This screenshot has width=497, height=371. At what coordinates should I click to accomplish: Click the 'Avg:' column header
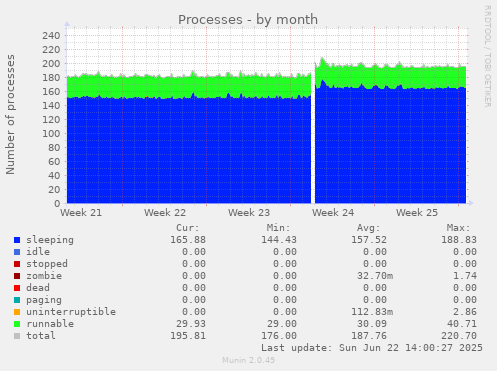pyautogui.click(x=369, y=228)
